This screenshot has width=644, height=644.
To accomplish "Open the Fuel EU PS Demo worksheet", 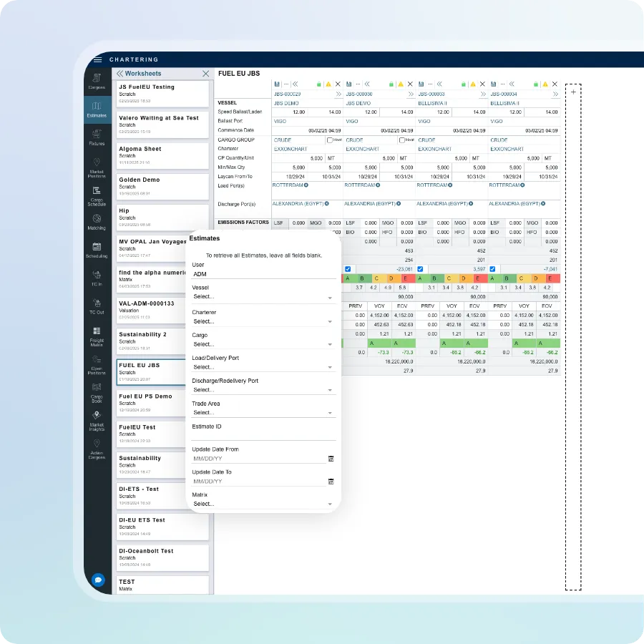I will [152, 402].
